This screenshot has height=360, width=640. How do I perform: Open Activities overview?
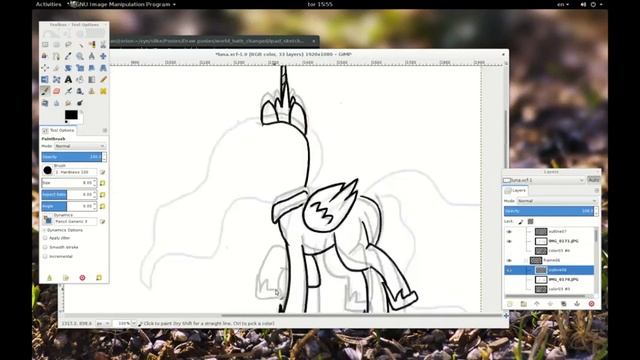tap(49, 4)
